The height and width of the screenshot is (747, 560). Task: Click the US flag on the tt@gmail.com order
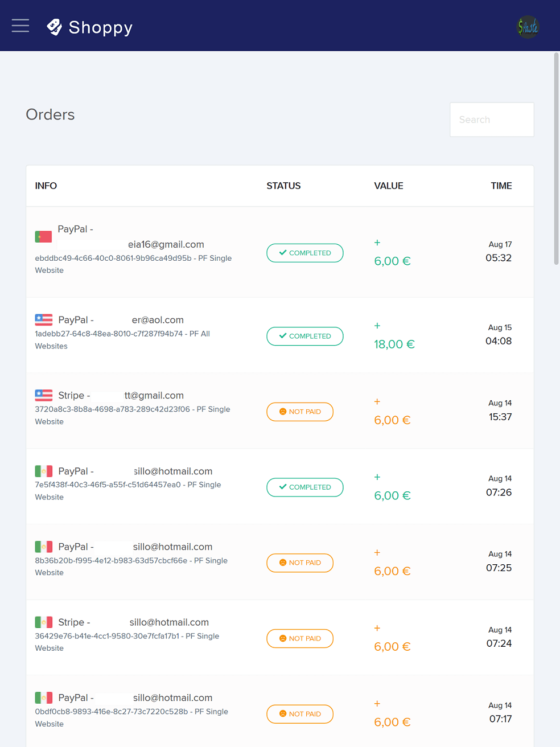pos(44,395)
